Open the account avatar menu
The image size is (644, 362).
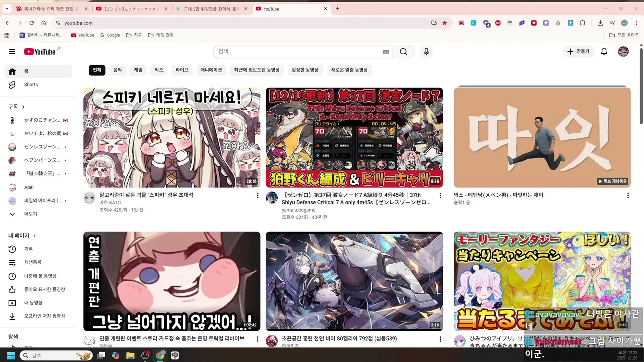pos(623,52)
